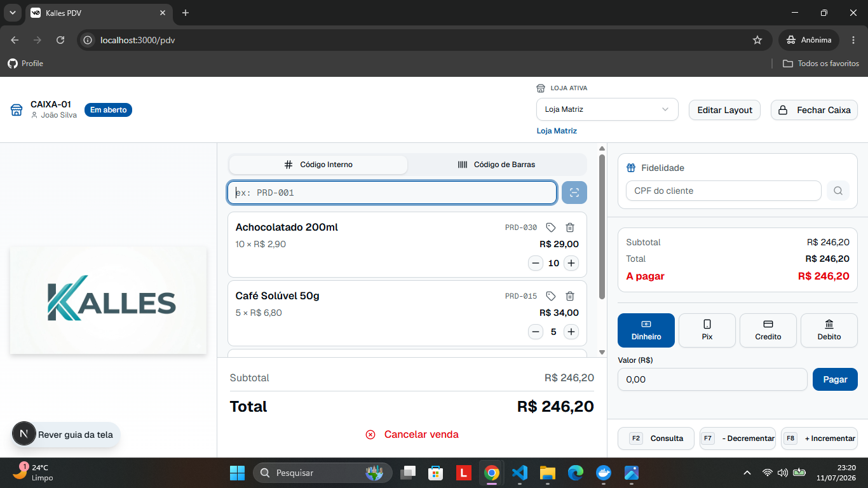The image size is (868, 488).
Task: Select Debito payment option
Action: click(829, 330)
